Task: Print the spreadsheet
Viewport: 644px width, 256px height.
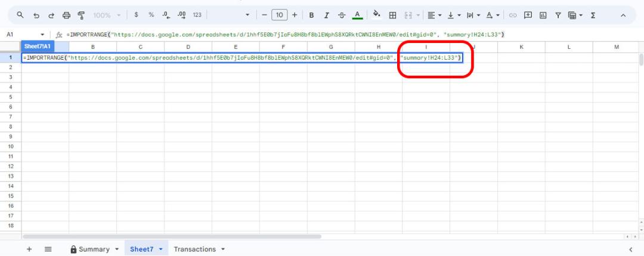Action: point(66,15)
